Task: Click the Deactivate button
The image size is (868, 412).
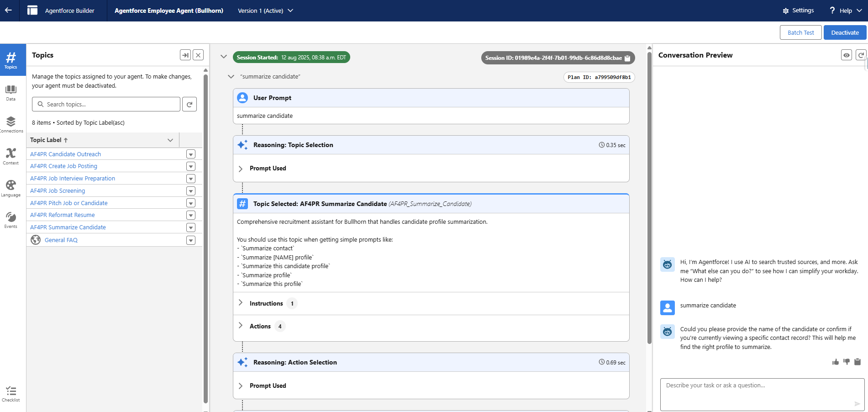Action: pyautogui.click(x=845, y=32)
